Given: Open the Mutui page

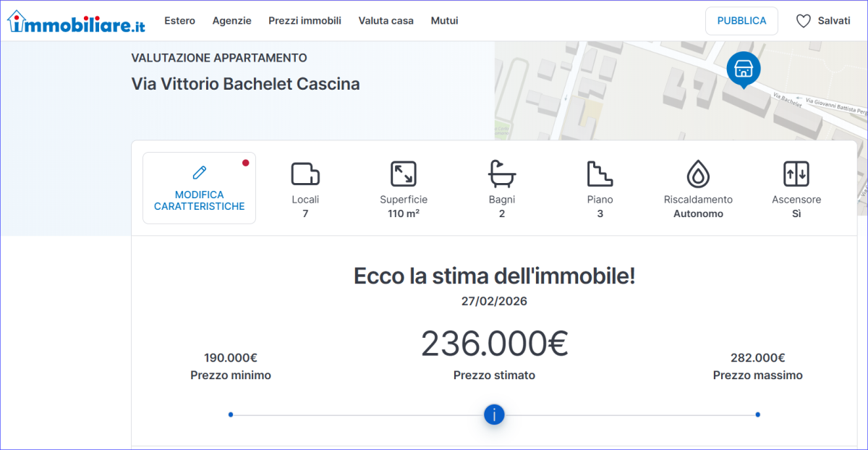Looking at the screenshot, I should [x=444, y=21].
